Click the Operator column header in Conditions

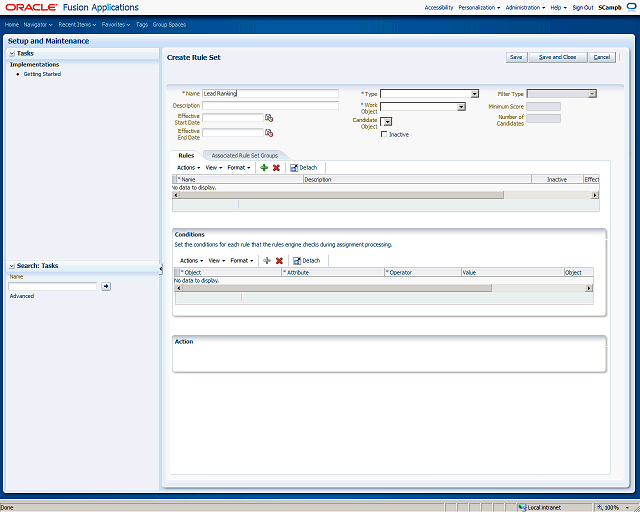[x=423, y=272]
